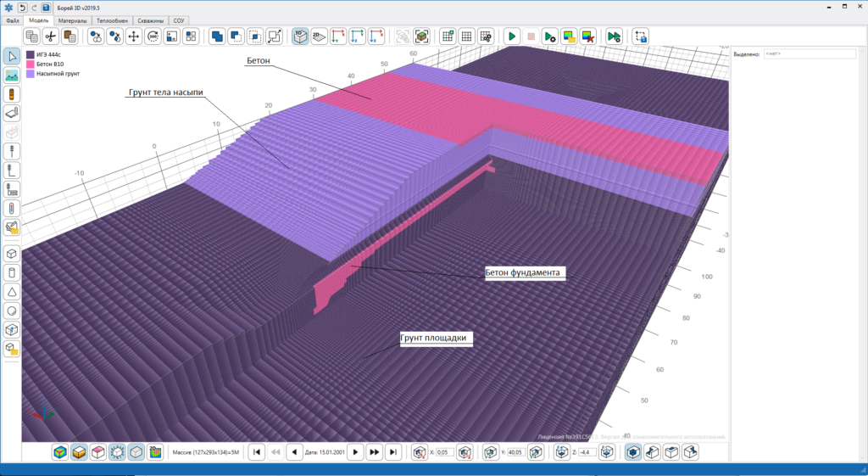Select the cylinder primitive tool

(12, 272)
